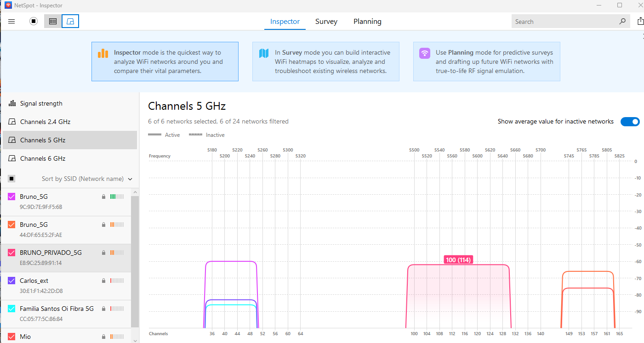The height and width of the screenshot is (343, 644).
Task: Select Channels 5 GHz view
Action: click(70, 140)
